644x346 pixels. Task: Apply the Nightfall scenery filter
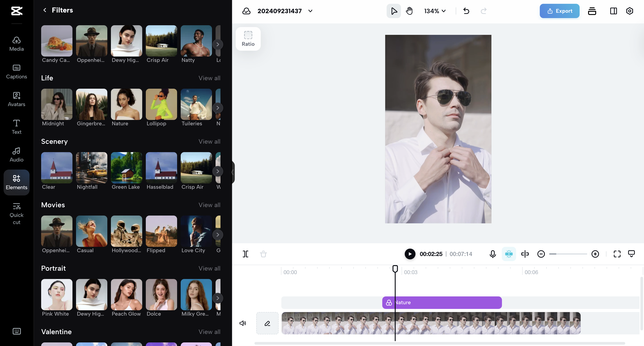pyautogui.click(x=91, y=168)
